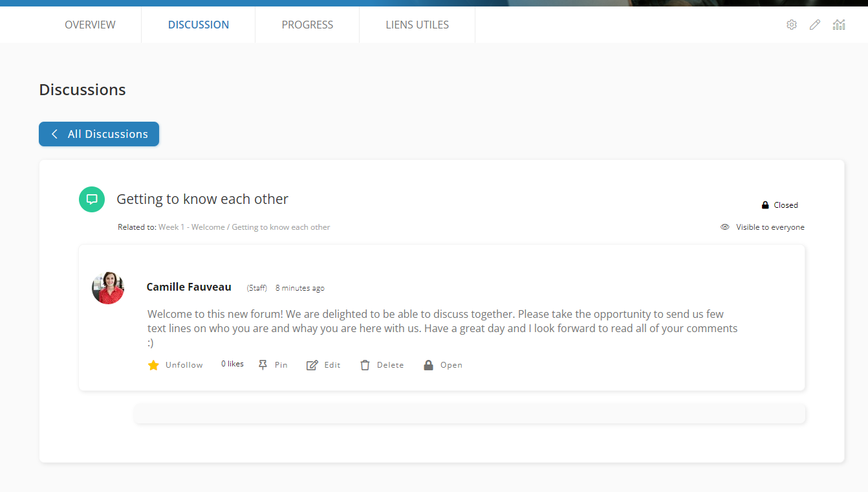Screen dimensions: 868x492
Task: Click the All Discussions button
Action: click(x=99, y=134)
